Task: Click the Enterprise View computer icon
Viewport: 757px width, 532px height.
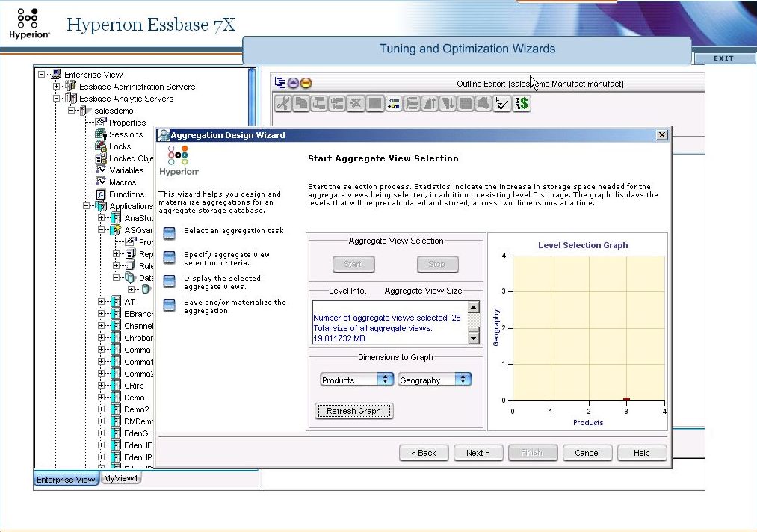Action: pyautogui.click(x=56, y=74)
